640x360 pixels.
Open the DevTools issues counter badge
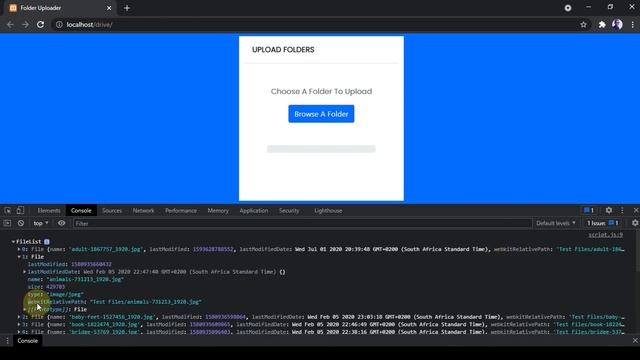589,210
